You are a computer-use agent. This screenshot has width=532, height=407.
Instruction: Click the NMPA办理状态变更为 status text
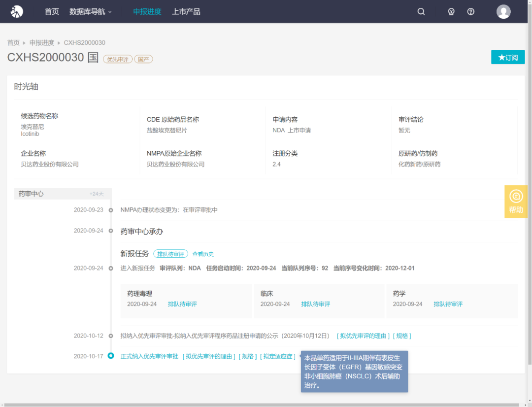pos(169,210)
